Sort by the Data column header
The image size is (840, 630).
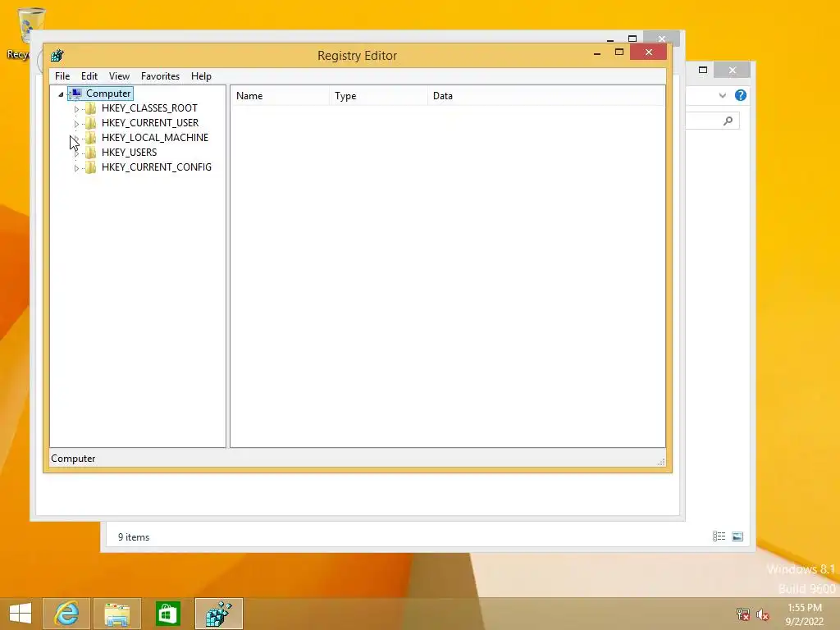point(546,96)
